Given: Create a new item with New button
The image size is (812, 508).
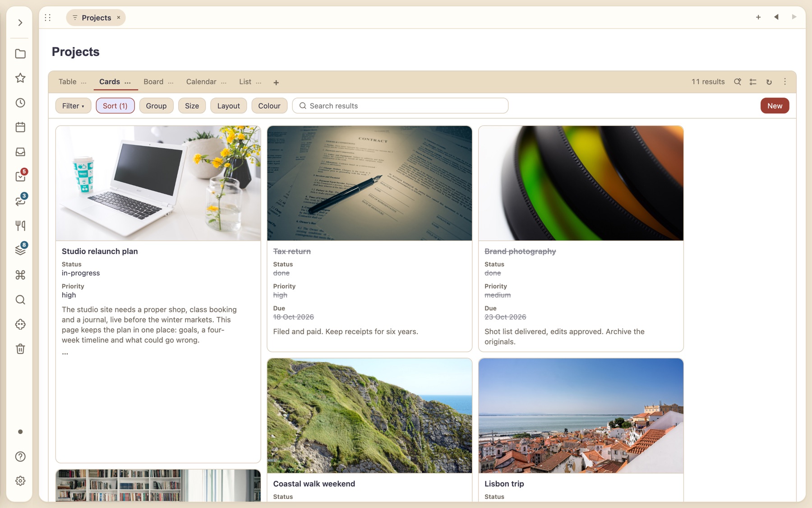Looking at the screenshot, I should 775,106.
